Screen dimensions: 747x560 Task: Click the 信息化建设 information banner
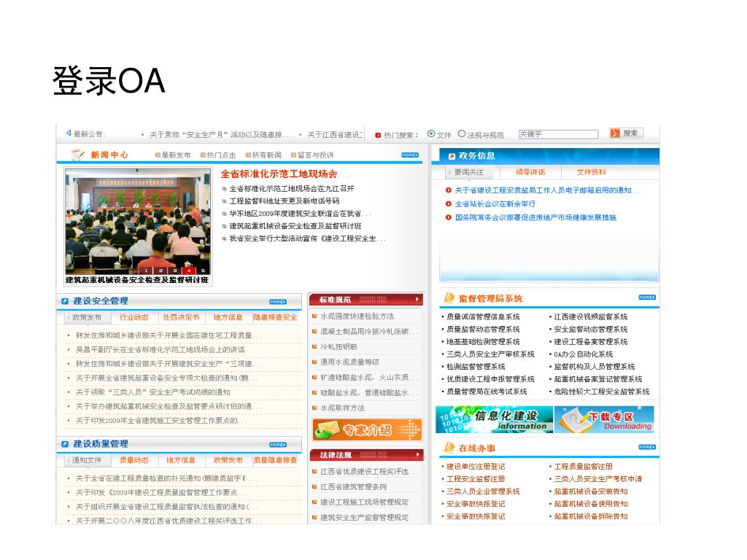tap(495, 419)
